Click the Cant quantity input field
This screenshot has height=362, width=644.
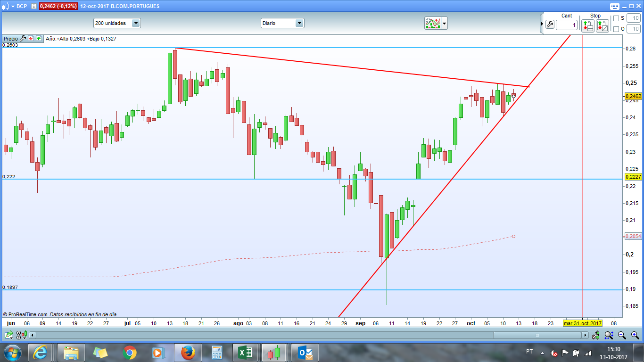click(x=566, y=25)
